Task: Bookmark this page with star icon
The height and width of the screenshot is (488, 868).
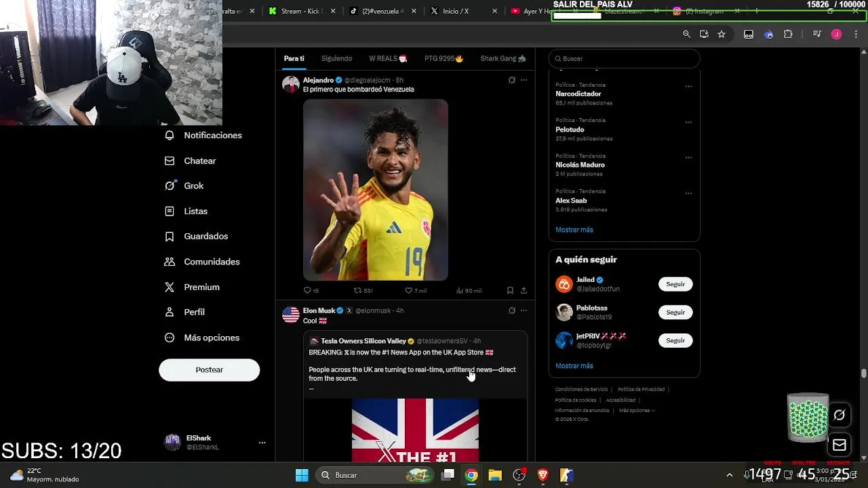Action: pos(722,34)
